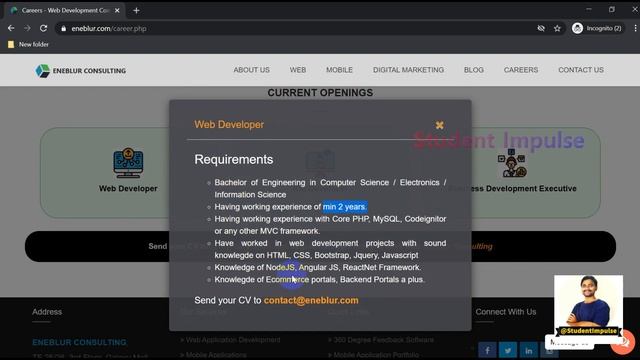The image size is (640, 360).
Task: Click the site lock icon in address bar
Action: pos(63,29)
